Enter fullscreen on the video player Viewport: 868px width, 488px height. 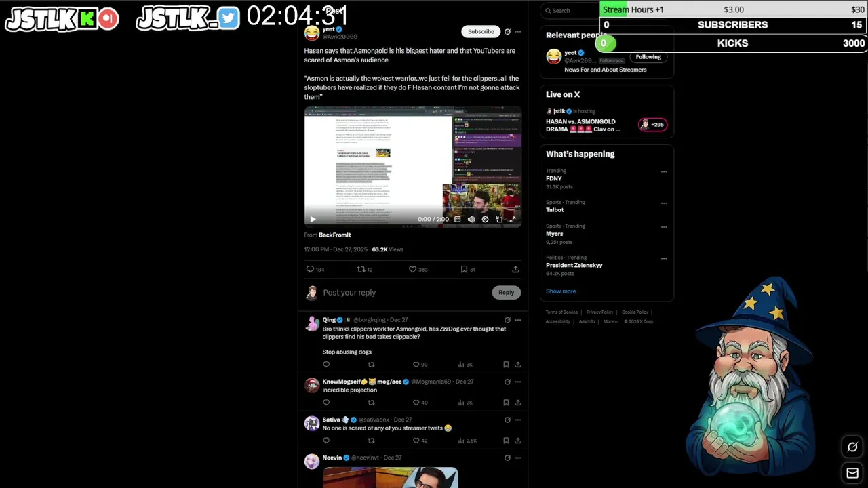(513, 219)
